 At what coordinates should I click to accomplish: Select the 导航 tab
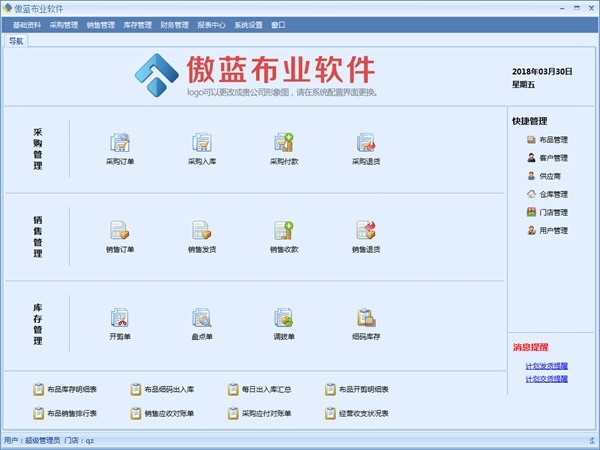point(16,41)
